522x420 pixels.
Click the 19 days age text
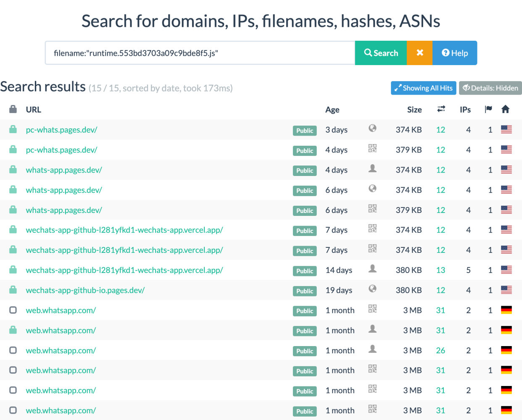[339, 290]
